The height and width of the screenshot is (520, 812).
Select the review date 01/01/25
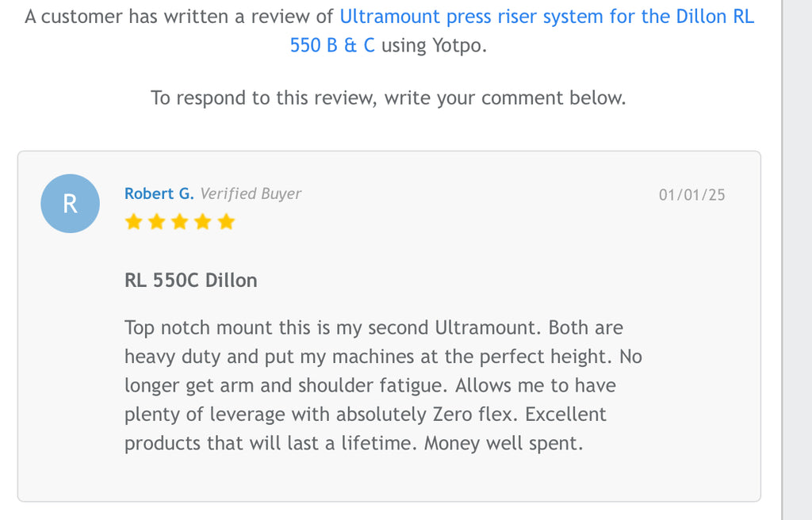coord(694,193)
